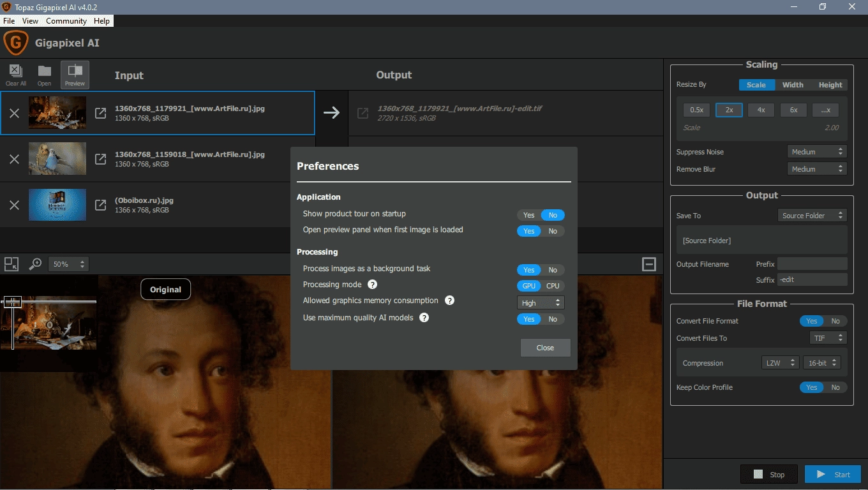Remove the 1360x768_1179921 image with X
This screenshot has height=490, width=868.
point(14,113)
